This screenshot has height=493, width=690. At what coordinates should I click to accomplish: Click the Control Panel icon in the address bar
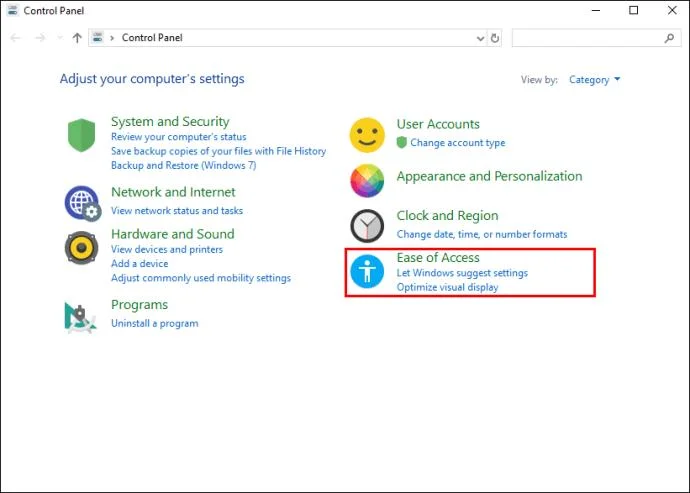(98, 38)
